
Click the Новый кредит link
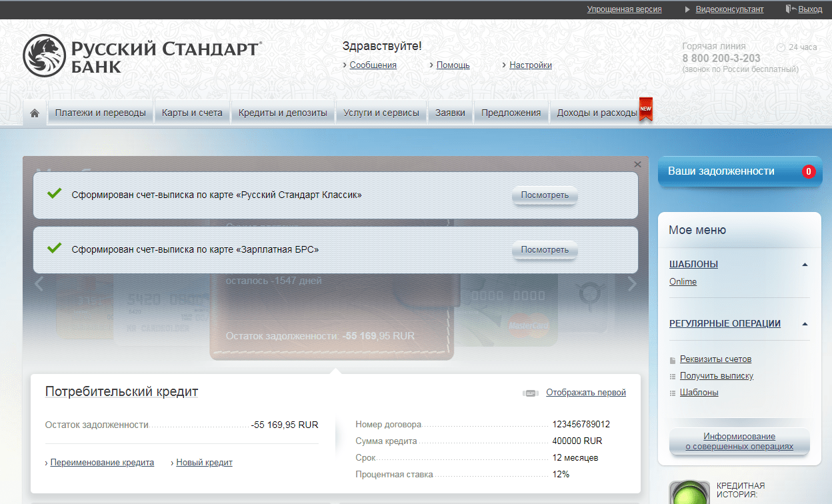point(204,463)
